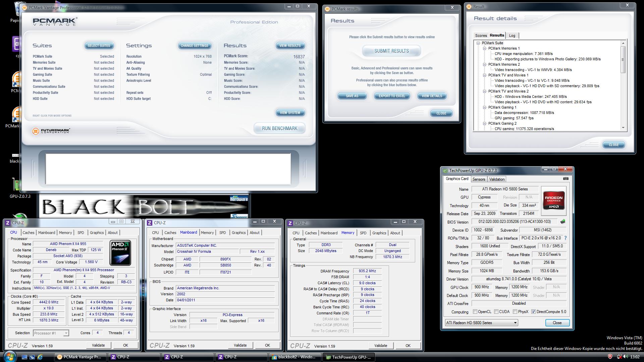Open the Validation tab in GPU-Z

(497, 179)
